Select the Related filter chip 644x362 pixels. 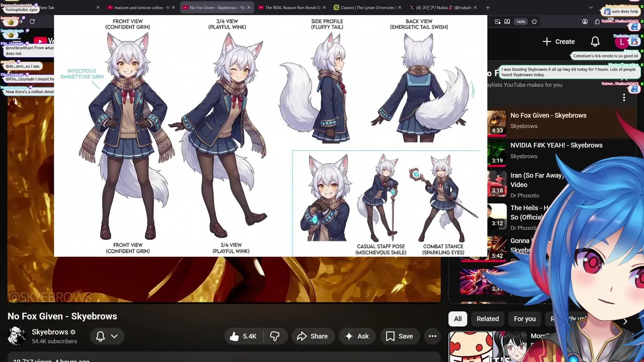tap(488, 319)
